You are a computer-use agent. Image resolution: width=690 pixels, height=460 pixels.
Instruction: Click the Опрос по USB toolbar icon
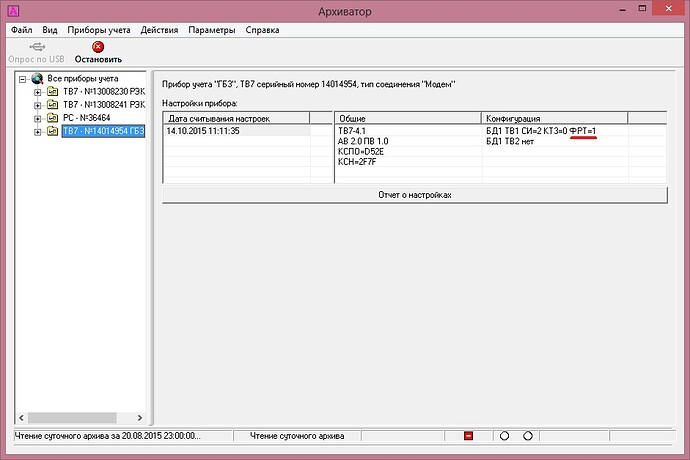tap(37, 47)
